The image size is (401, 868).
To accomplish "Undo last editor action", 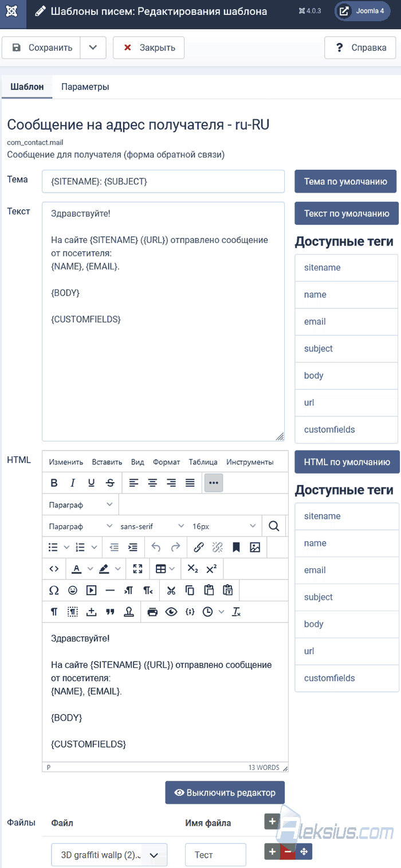I will pos(156,548).
